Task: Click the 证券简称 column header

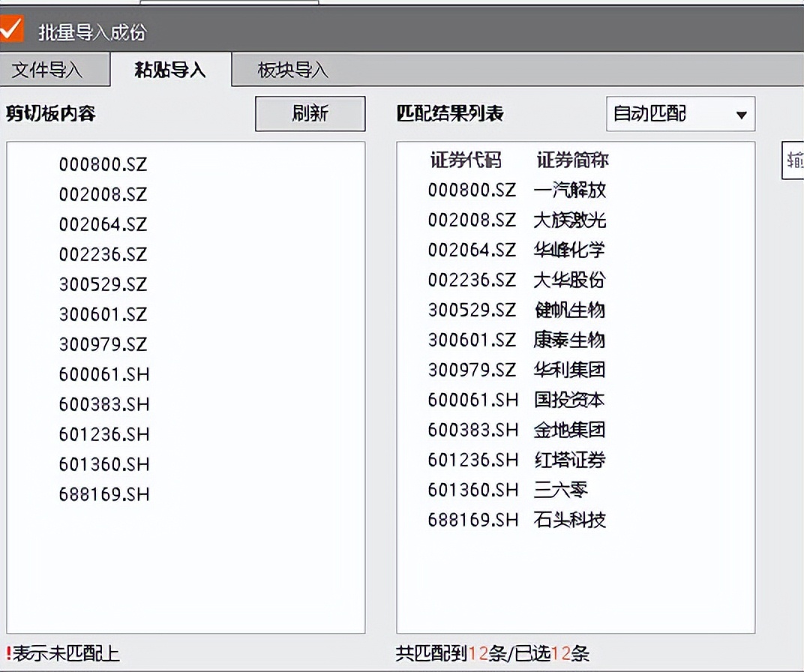Action: [572, 160]
